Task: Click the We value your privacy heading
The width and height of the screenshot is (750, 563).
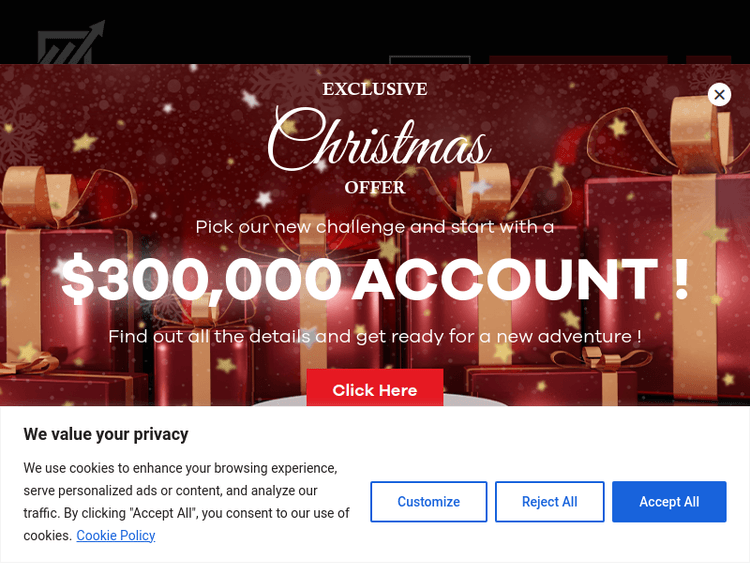Action: [x=106, y=434]
